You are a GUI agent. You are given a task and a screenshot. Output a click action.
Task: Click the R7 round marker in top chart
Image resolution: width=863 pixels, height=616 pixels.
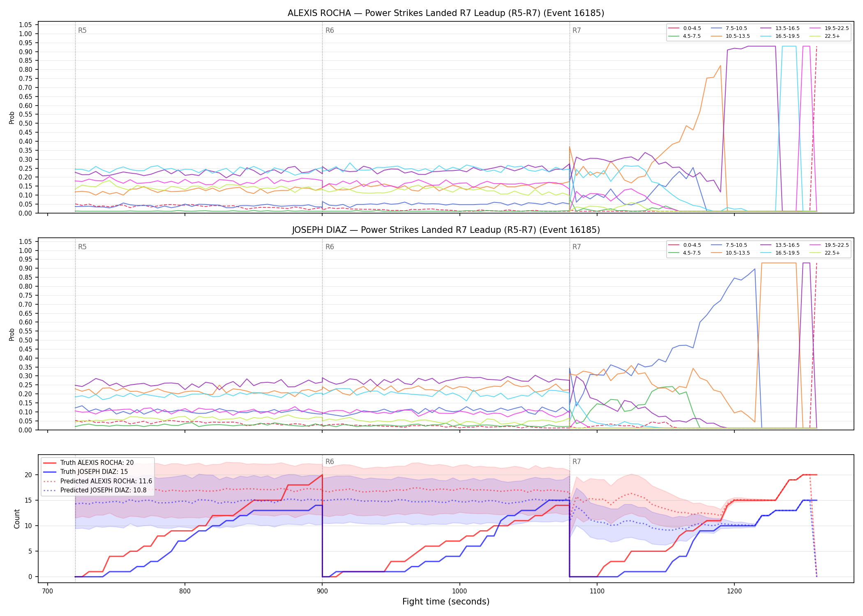[x=577, y=30]
